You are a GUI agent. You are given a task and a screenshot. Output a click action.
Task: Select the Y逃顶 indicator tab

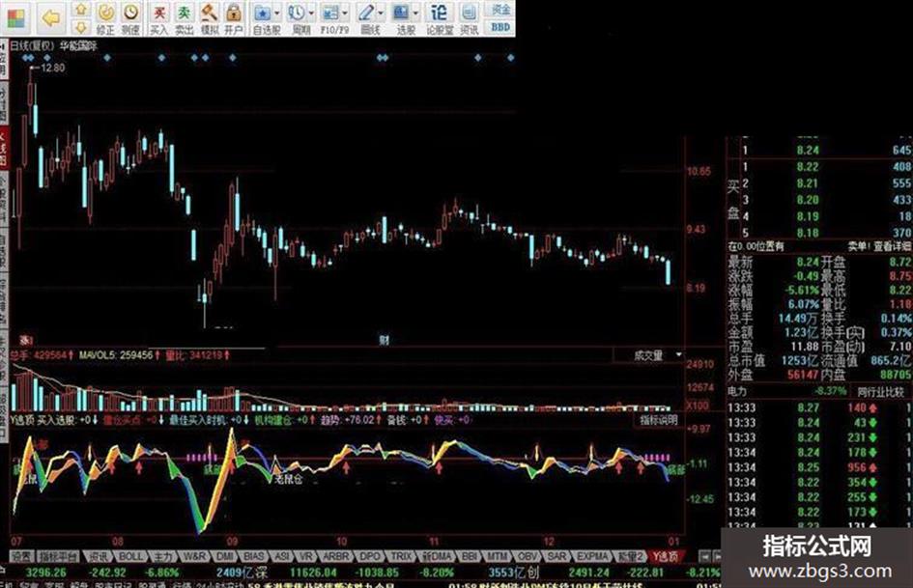click(665, 556)
